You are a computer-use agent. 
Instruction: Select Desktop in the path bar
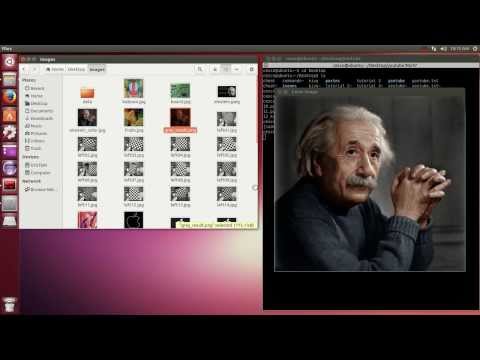pyautogui.click(x=76, y=69)
